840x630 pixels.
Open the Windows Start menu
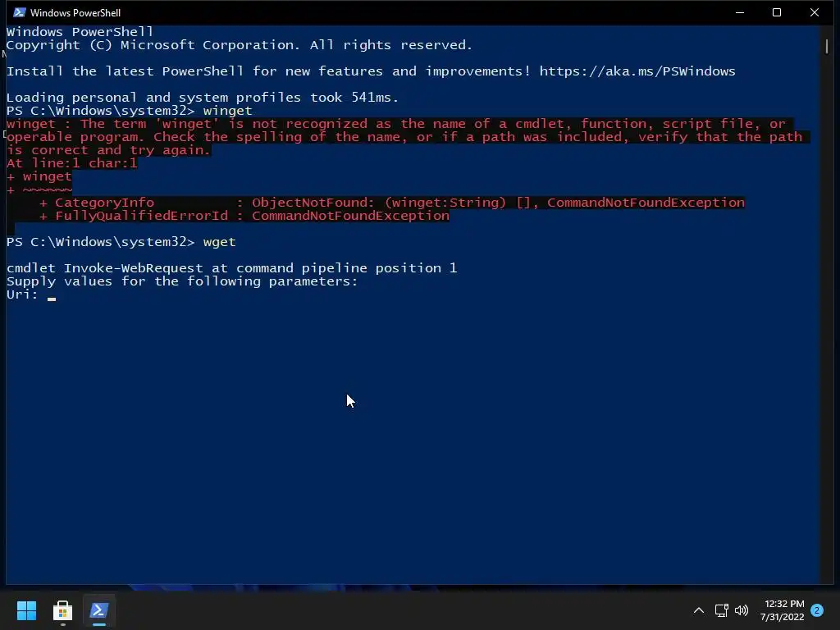27,610
